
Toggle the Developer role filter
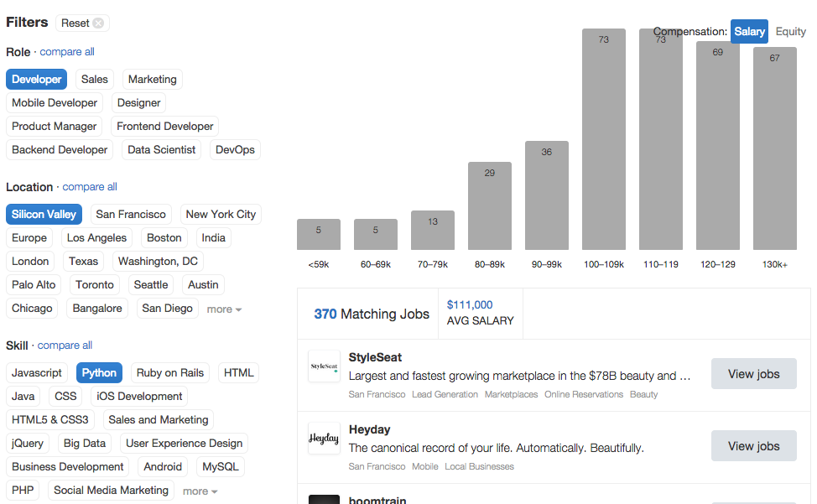point(37,80)
